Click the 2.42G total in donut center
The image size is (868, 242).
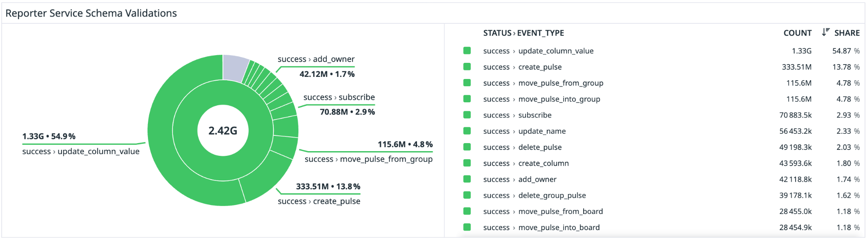coord(223,131)
